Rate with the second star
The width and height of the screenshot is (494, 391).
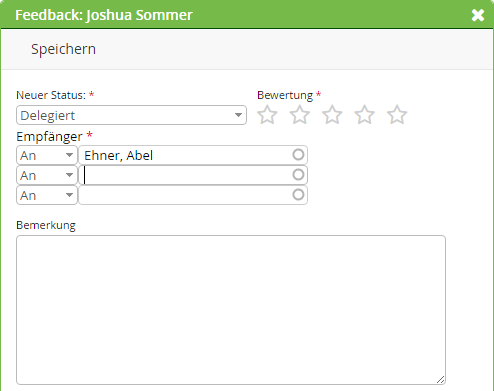click(300, 115)
